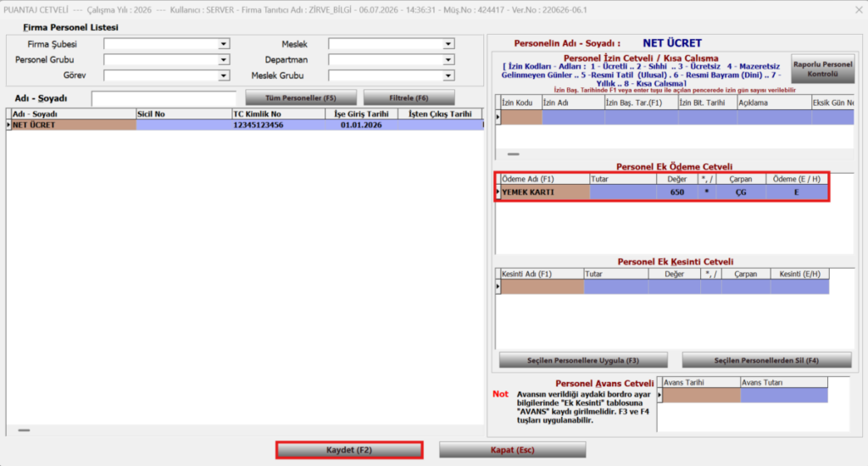Click the Avans Tarihi cell
Screen dimensions: 868x466
(701, 395)
